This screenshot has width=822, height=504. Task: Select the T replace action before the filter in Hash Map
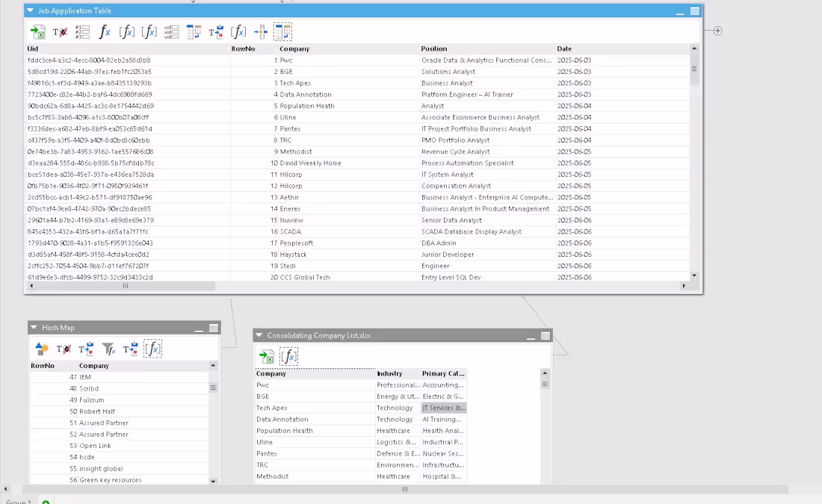coord(86,349)
